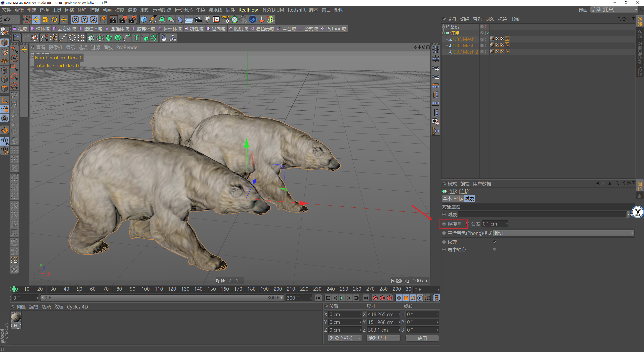This screenshot has width=644, height=352.
Task: Click the Camera object icon
Action: point(198,19)
